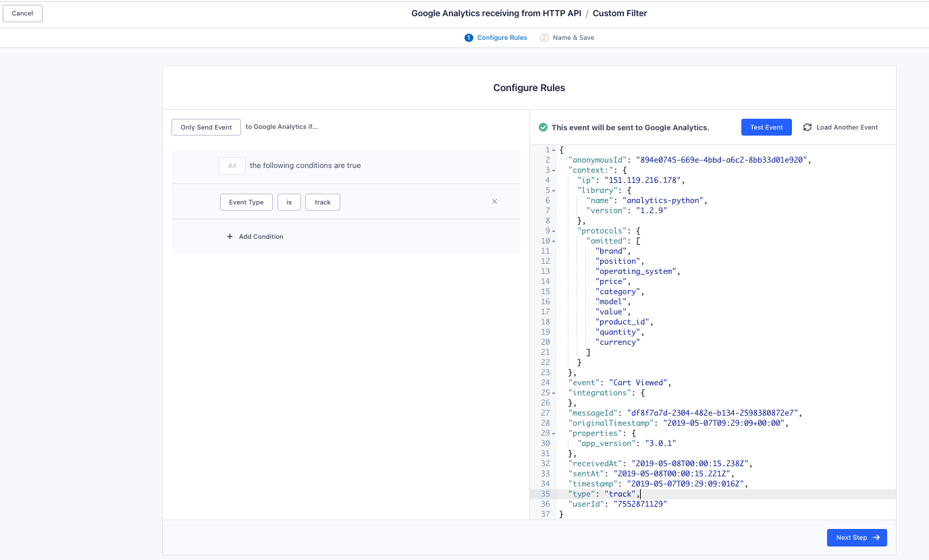Open the Event Type condition dropdown
929x560 pixels.
246,201
